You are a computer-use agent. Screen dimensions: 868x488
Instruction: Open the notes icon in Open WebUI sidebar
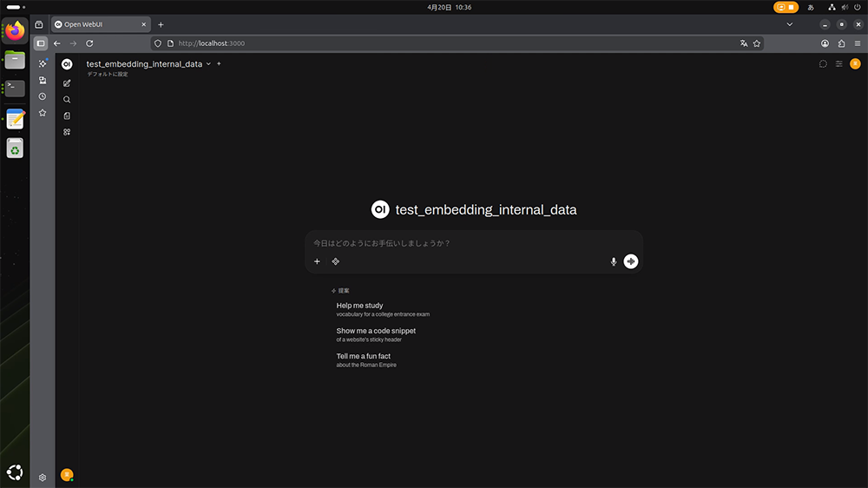point(67,115)
